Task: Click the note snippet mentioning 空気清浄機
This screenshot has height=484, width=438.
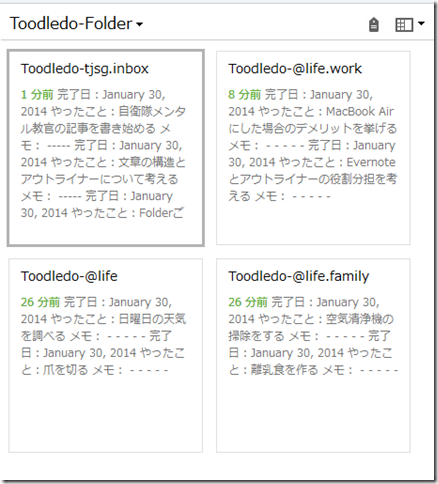Action: click(x=313, y=336)
